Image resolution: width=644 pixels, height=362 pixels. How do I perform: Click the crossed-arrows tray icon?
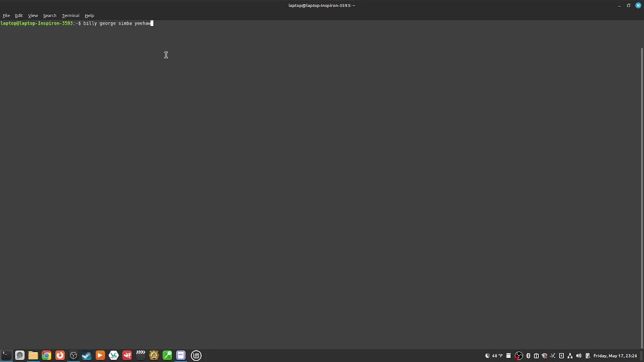553,356
